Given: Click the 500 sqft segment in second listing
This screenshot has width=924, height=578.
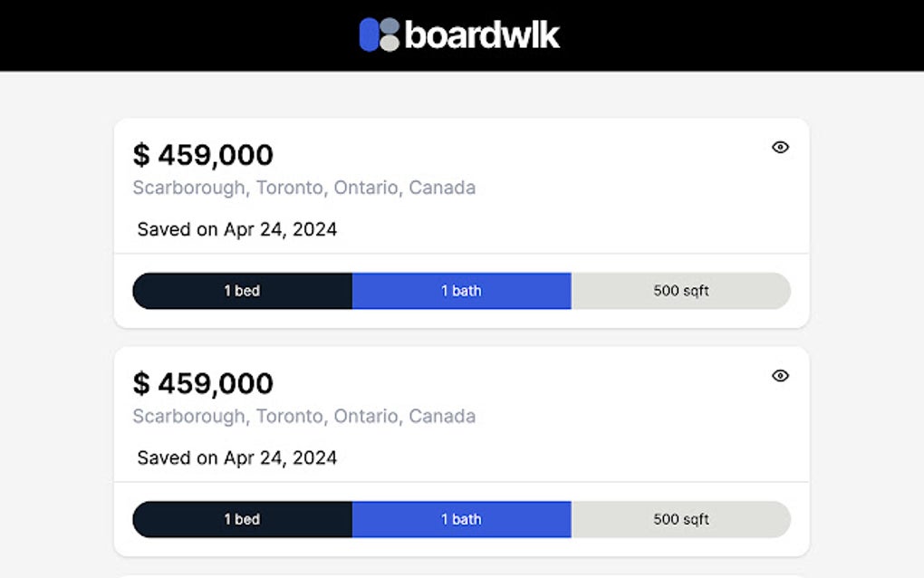Looking at the screenshot, I should pos(681,519).
